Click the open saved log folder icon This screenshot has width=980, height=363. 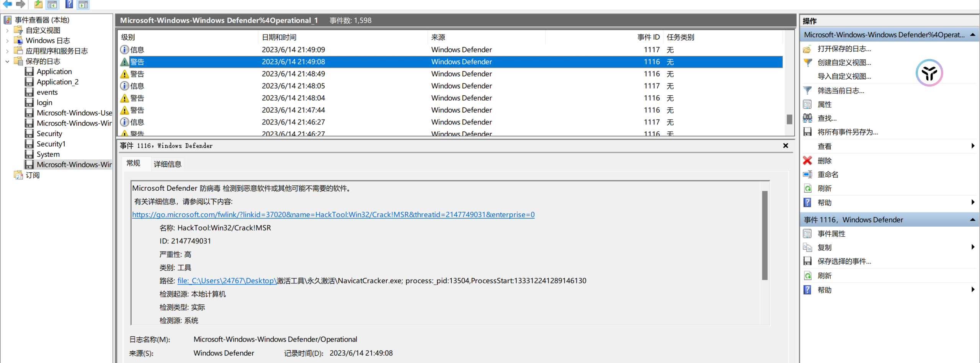pos(807,49)
